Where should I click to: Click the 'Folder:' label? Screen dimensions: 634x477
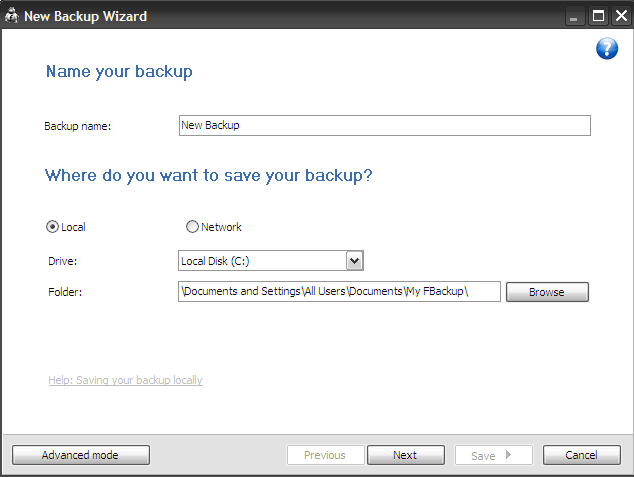click(x=65, y=292)
